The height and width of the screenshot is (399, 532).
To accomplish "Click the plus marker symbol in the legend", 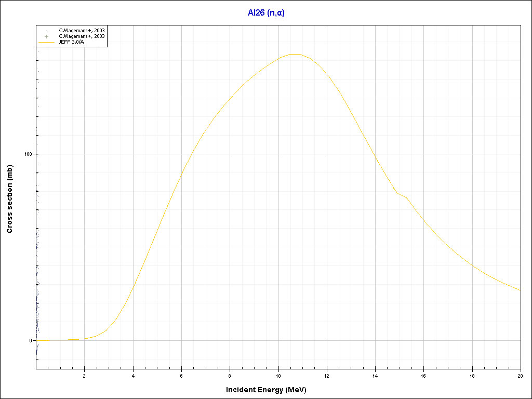I will click(47, 36).
